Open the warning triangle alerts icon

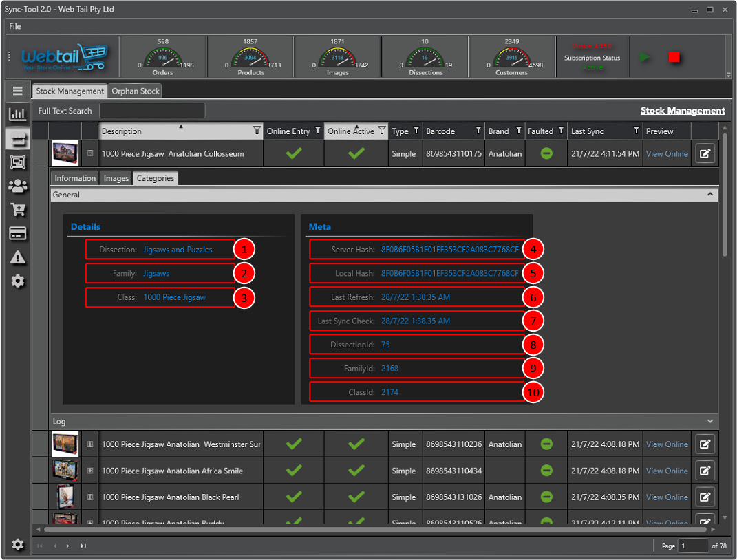[18, 257]
